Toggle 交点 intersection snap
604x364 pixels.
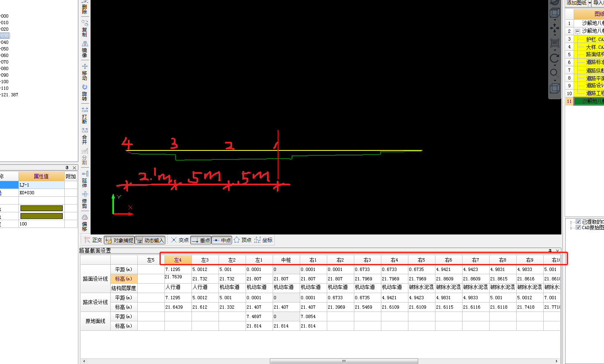pyautogui.click(x=180, y=240)
